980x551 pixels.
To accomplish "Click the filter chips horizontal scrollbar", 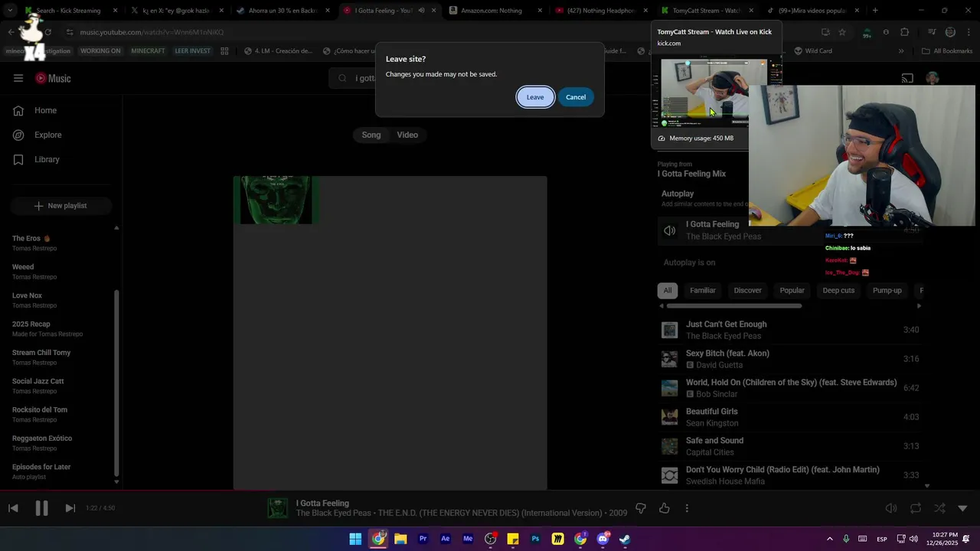I will 734,306.
